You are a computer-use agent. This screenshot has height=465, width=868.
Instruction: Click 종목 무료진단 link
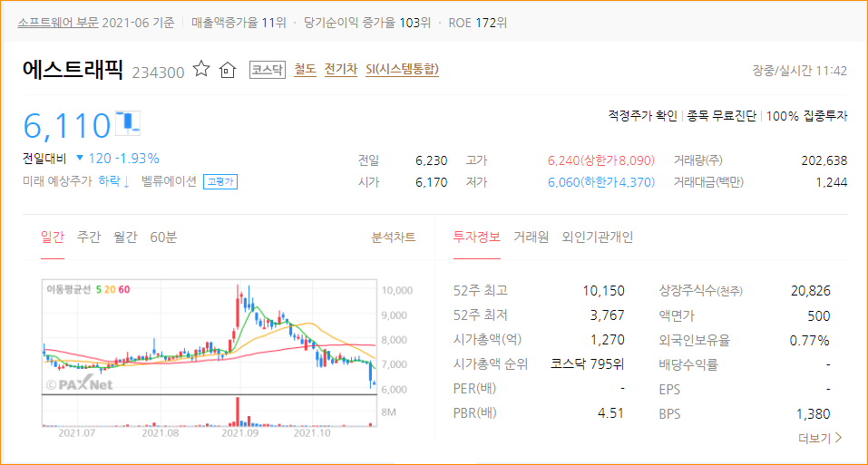coord(722,115)
